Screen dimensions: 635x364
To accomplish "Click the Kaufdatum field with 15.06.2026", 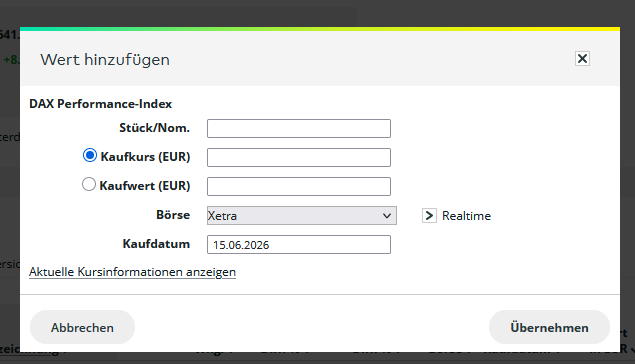I will [x=299, y=245].
